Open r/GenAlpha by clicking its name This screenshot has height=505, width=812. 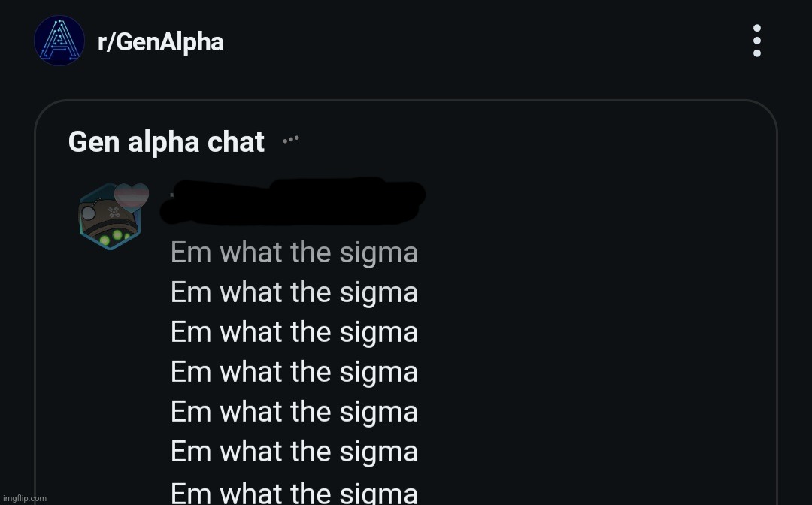point(161,41)
